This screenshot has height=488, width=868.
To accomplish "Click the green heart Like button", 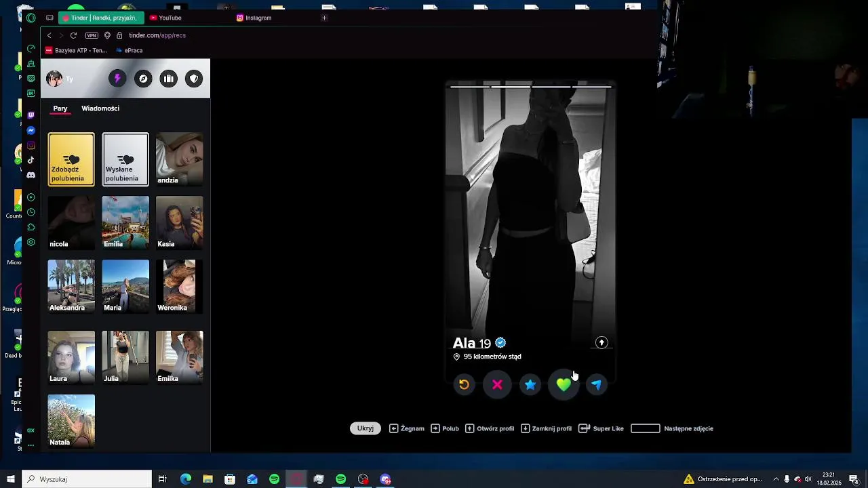I will [564, 384].
